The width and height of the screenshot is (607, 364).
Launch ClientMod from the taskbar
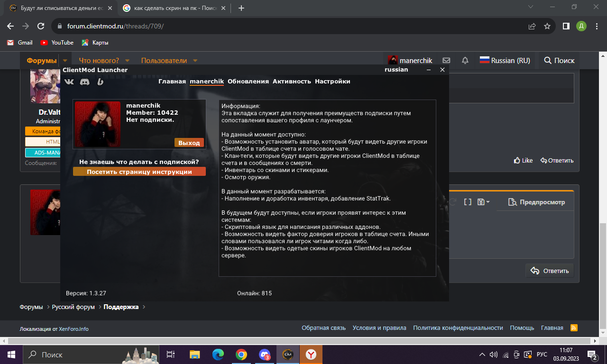pos(287,355)
